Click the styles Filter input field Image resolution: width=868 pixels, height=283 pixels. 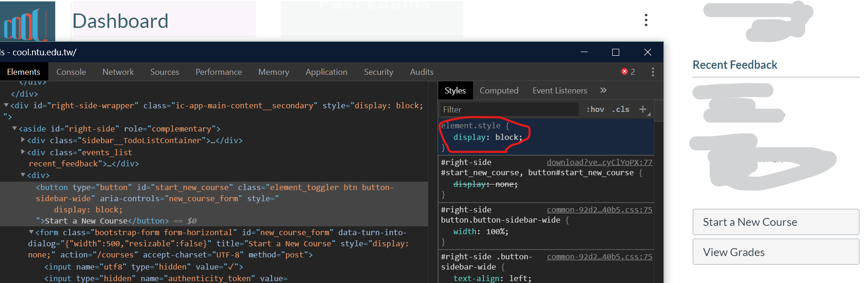click(x=509, y=110)
